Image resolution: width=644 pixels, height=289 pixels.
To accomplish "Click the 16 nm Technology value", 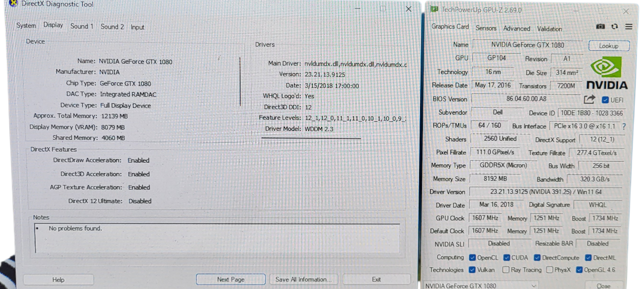I will (x=493, y=72).
